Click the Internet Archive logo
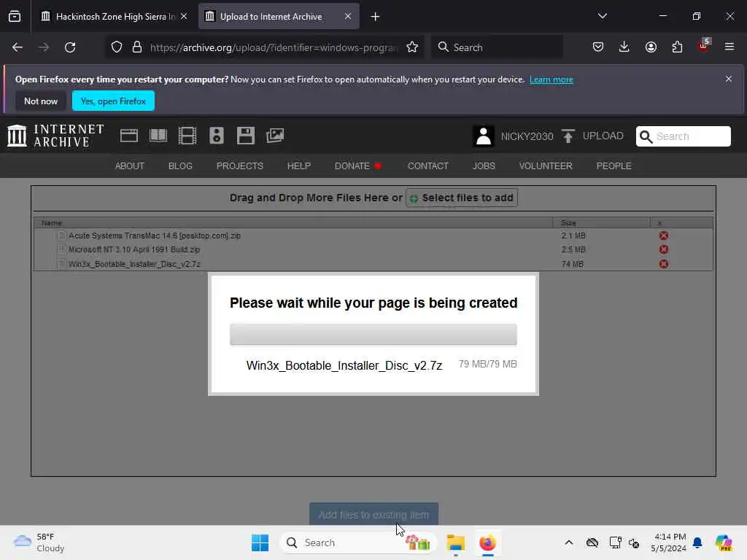 (x=55, y=136)
